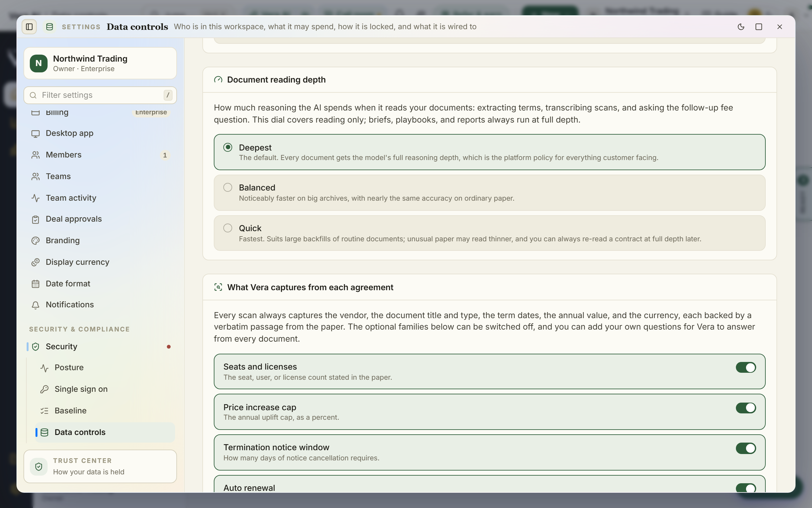The width and height of the screenshot is (812, 508).
Task: Select the Deepest reading depth radio
Action: point(228,147)
